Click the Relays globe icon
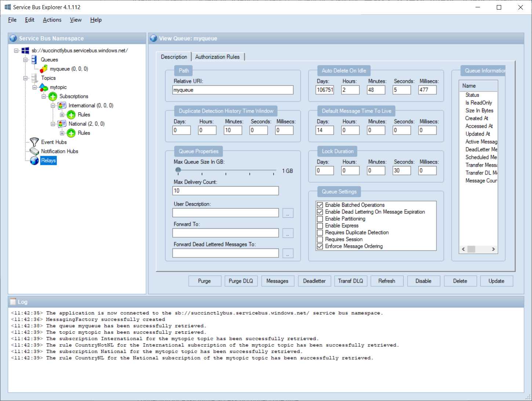Image resolution: width=532 pixels, height=401 pixels. pyautogui.click(x=34, y=161)
